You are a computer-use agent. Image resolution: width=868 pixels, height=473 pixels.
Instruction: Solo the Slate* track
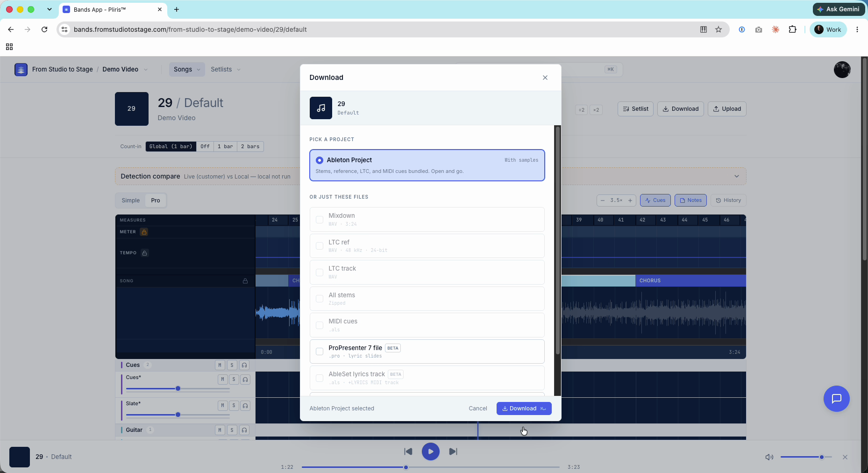click(x=234, y=406)
